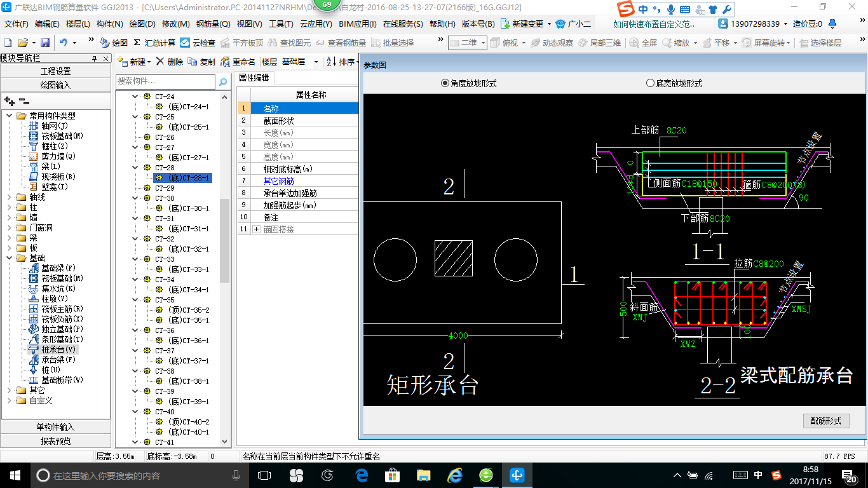Screen dimensions: 868x488
Task: Click the Windows taskbar search box
Action: click(x=139, y=475)
